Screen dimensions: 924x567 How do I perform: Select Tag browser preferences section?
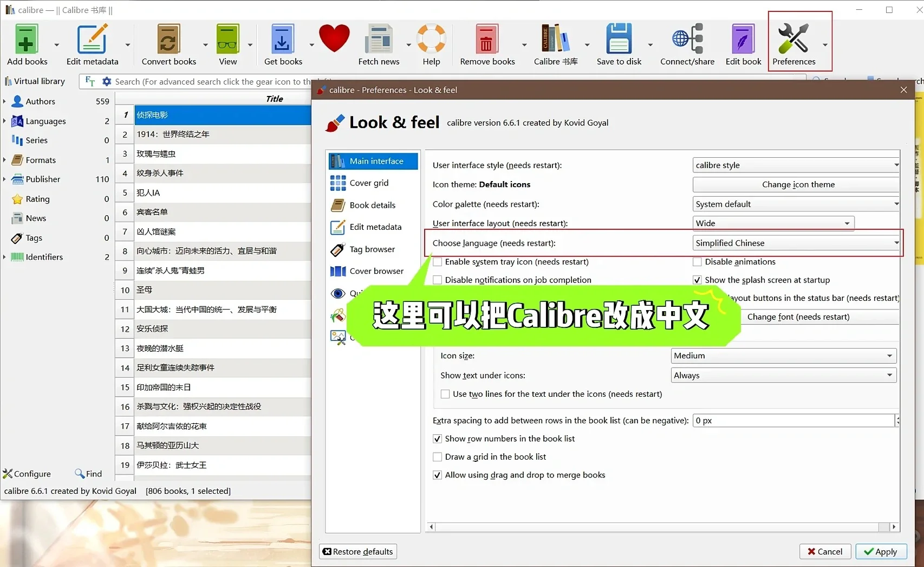373,249
